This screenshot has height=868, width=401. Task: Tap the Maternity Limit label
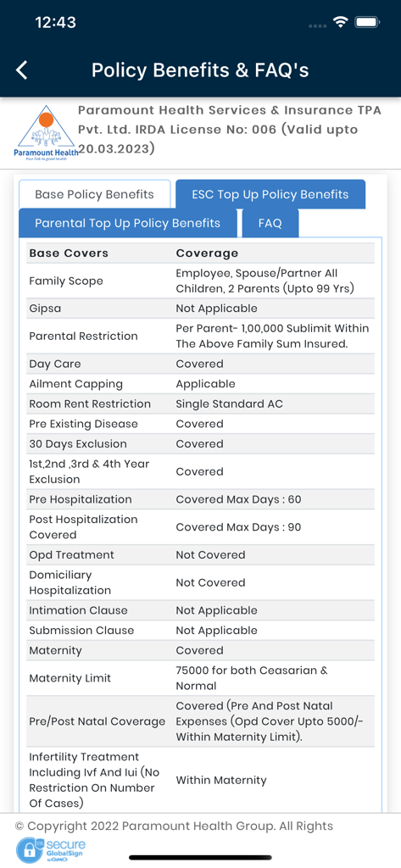[70, 677]
